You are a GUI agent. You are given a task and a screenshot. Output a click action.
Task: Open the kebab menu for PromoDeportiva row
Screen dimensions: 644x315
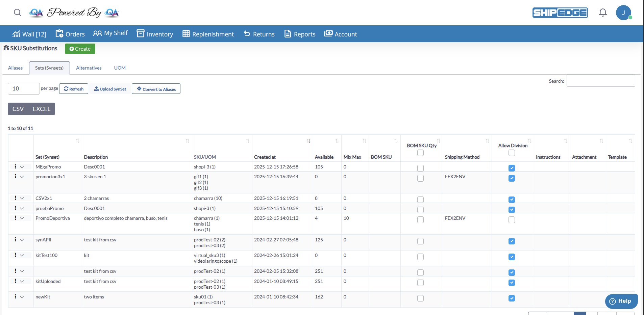coord(16,218)
